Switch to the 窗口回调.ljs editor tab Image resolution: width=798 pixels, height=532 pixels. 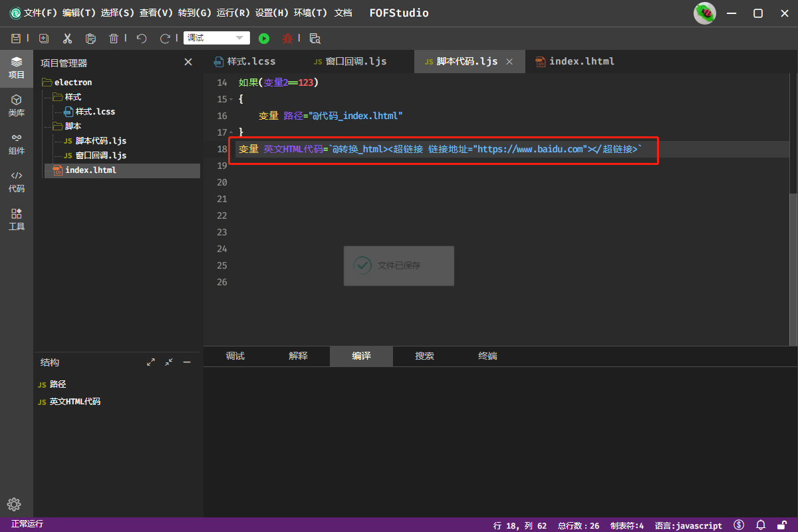tap(356, 61)
